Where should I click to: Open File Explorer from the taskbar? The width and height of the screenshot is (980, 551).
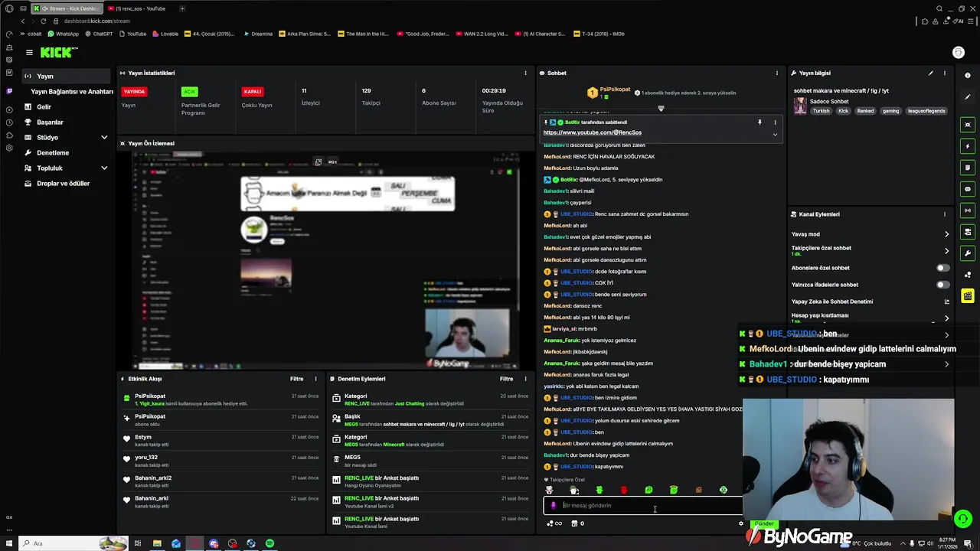(x=157, y=543)
